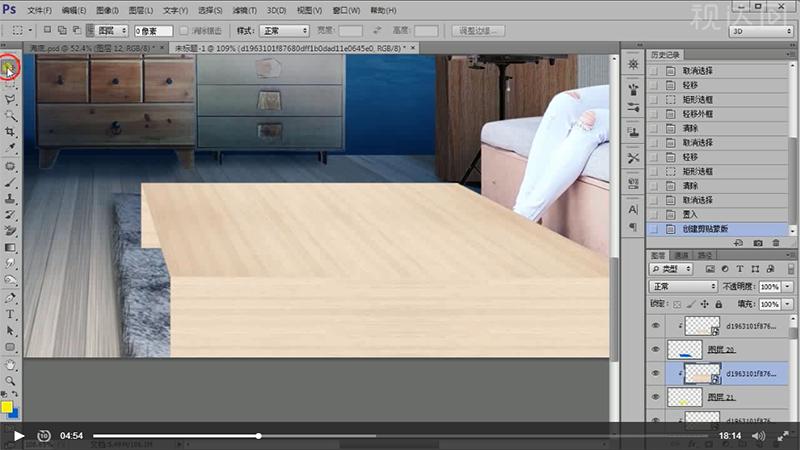The image size is (800, 450).
Task: Open the 滤镜(T) menu
Action: point(244,10)
